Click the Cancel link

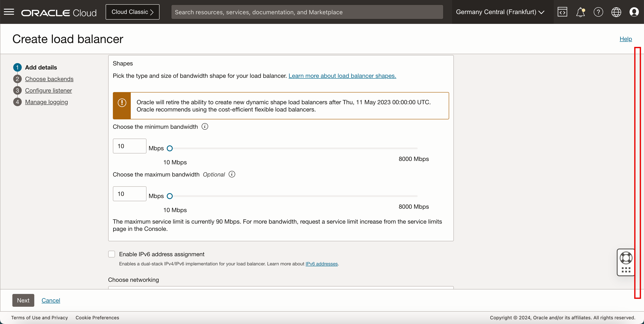[x=51, y=300]
